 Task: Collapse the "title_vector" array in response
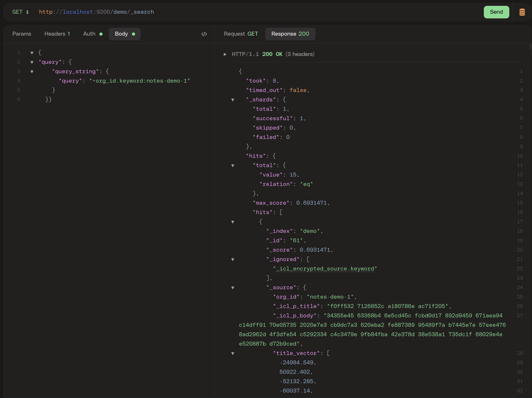[x=233, y=354]
